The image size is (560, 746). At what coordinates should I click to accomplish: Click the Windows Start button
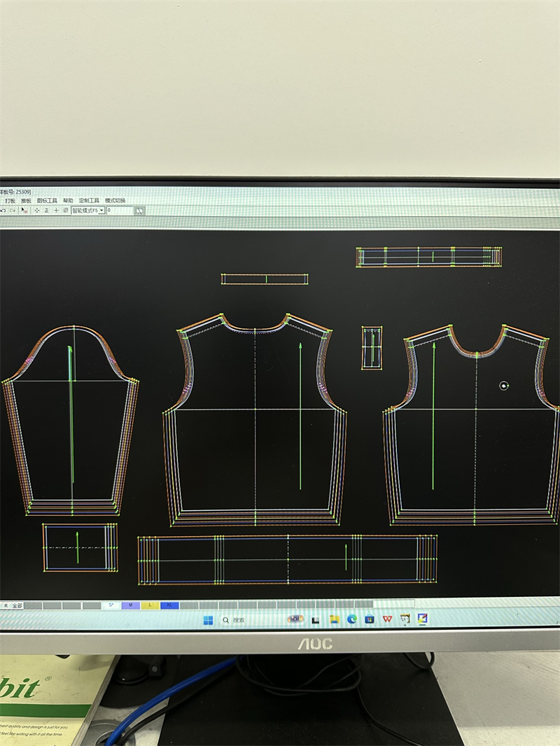click(x=208, y=620)
